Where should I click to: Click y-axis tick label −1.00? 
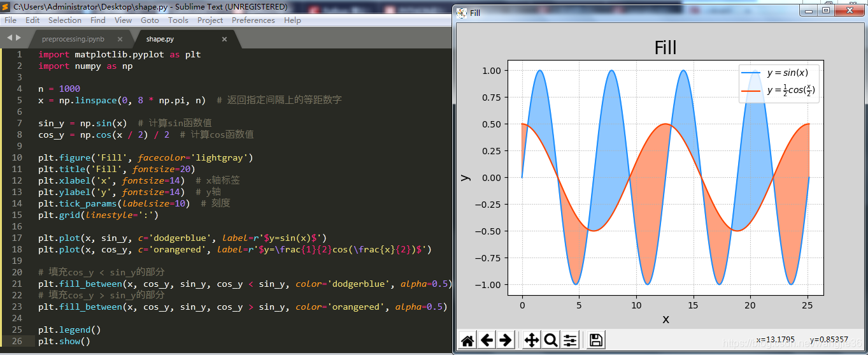pyautogui.click(x=489, y=284)
